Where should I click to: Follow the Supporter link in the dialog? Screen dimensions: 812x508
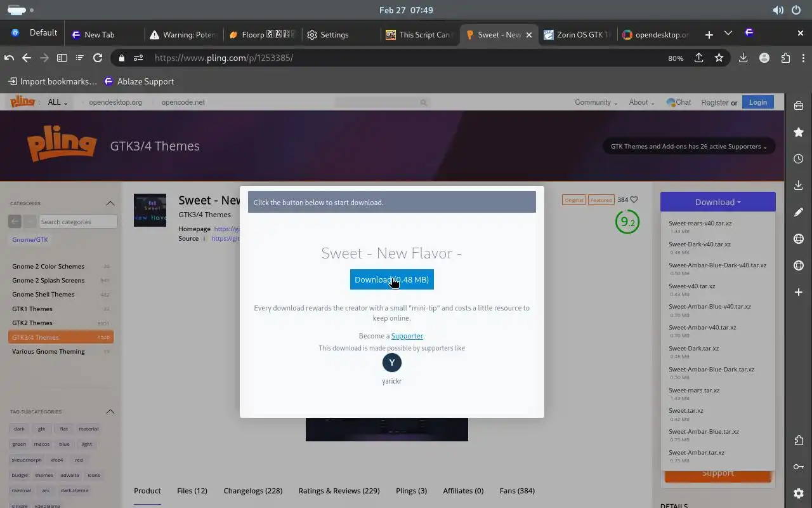407,336
